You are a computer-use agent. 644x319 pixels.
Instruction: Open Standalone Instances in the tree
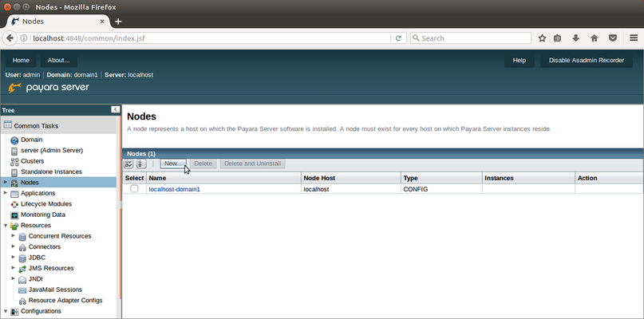coord(51,171)
